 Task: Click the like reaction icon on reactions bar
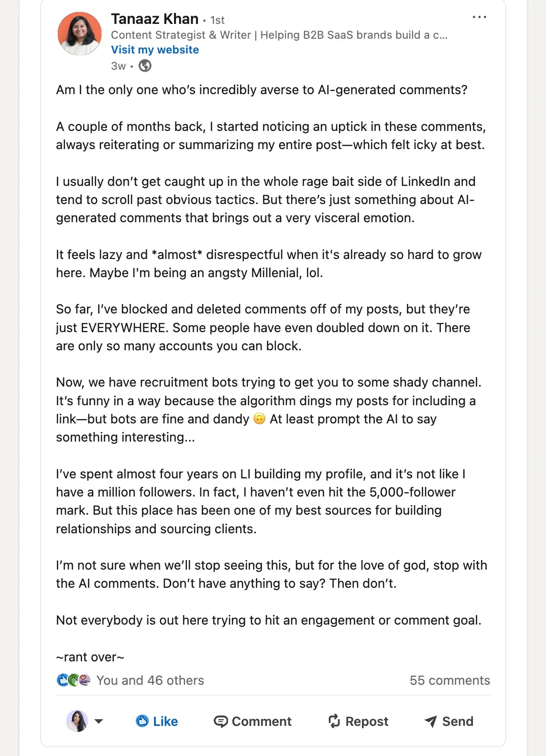[62, 680]
